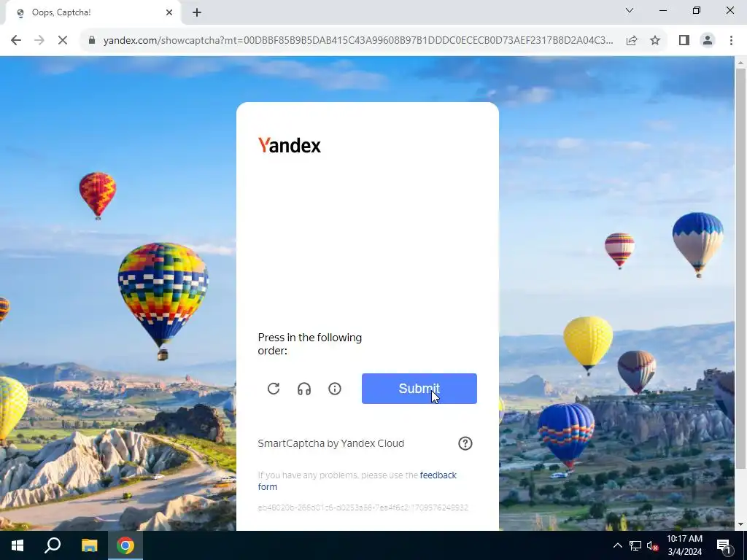Click the Yandex logo
The height and width of the screenshot is (560, 747).
290,145
